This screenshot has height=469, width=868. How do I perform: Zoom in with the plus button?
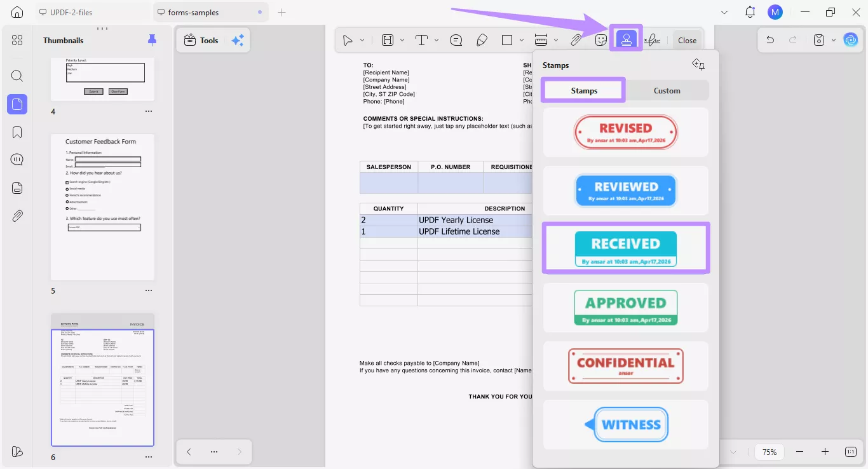click(825, 452)
